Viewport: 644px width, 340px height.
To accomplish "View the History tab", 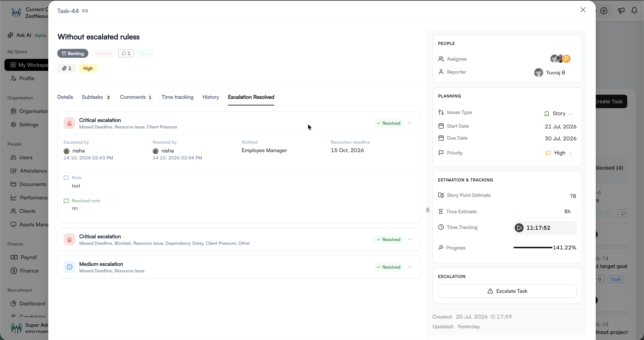I will 211,97.
